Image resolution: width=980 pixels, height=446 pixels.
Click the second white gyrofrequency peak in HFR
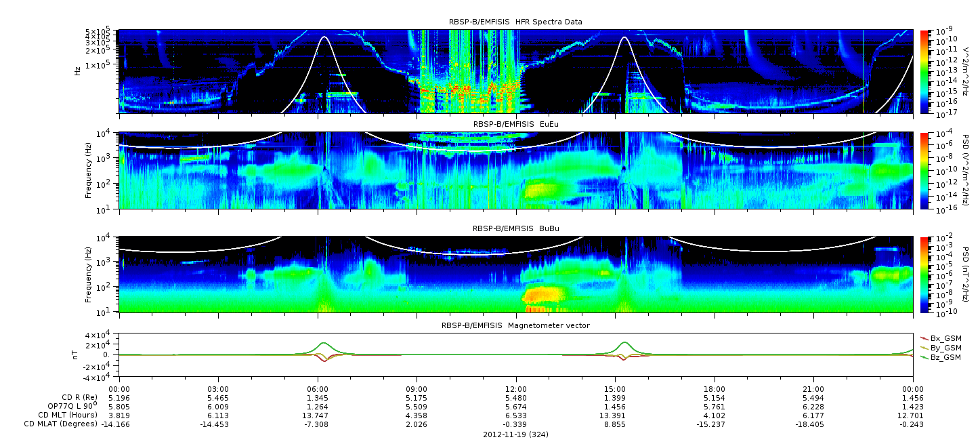pos(624,39)
